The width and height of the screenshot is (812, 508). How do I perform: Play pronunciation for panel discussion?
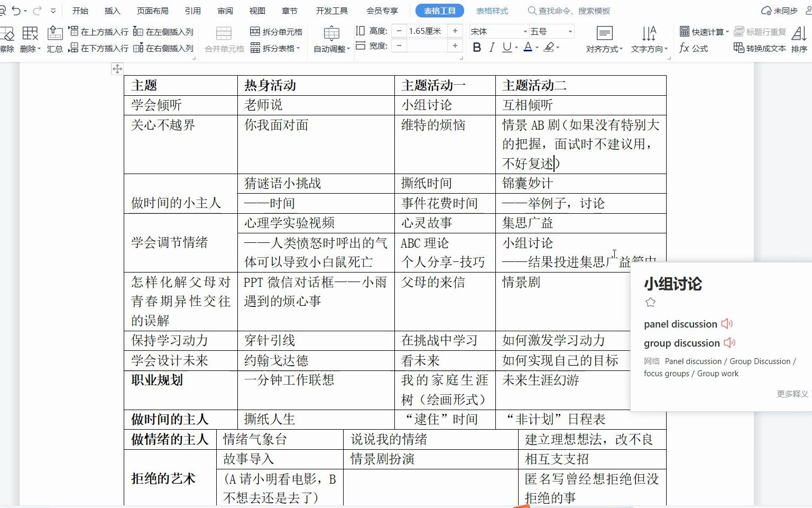point(727,324)
